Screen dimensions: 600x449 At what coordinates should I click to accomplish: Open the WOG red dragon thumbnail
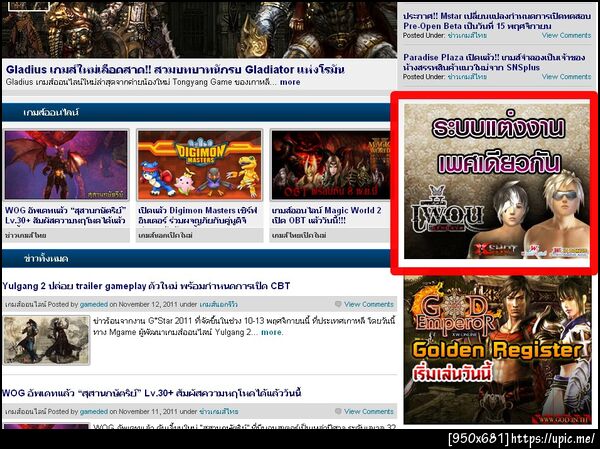pyautogui.click(x=66, y=165)
